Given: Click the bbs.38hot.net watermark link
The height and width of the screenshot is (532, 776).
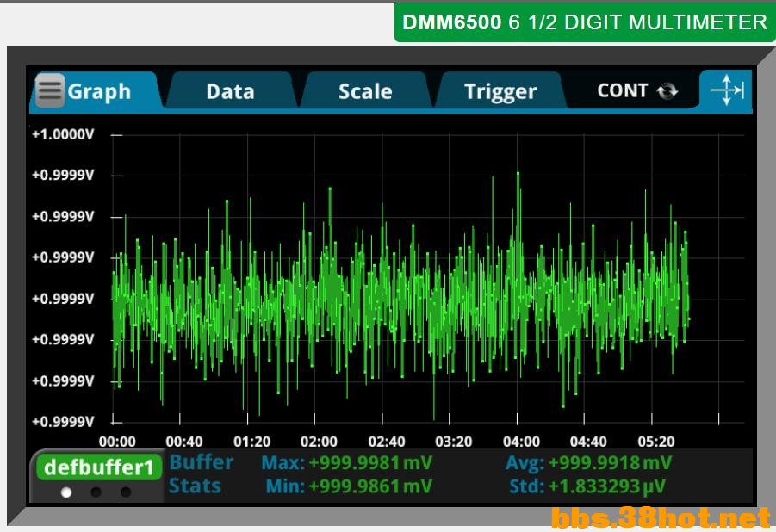Looking at the screenshot, I should click(x=660, y=517).
